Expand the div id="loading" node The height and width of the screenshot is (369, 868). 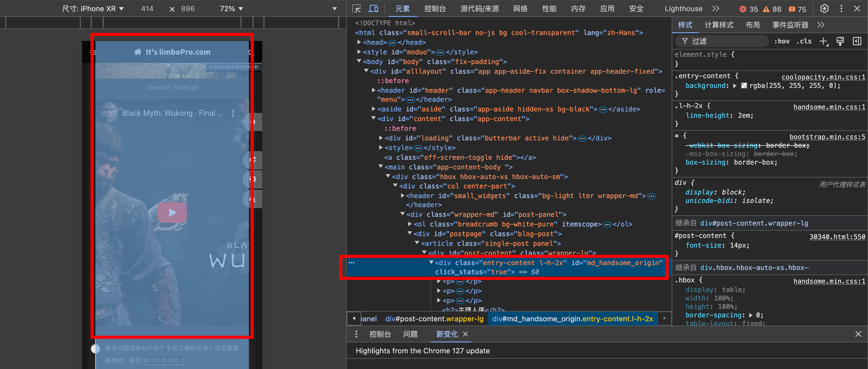click(x=381, y=138)
